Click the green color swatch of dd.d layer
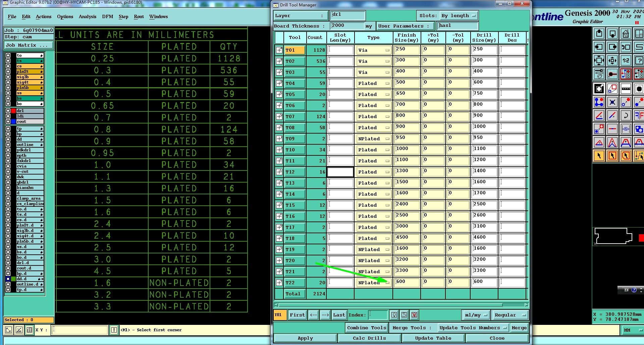Image resolution: width=644 pixels, height=345 pixels. pos(13,279)
